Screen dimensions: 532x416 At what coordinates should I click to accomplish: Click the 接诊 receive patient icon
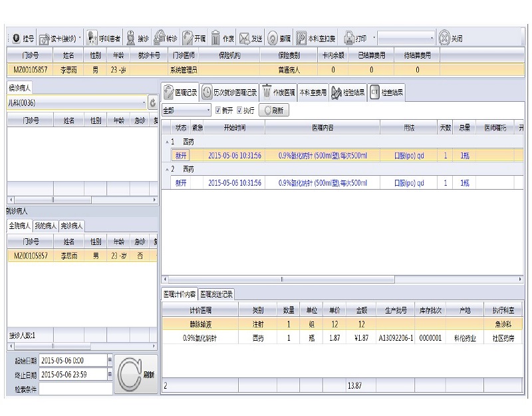(x=131, y=39)
